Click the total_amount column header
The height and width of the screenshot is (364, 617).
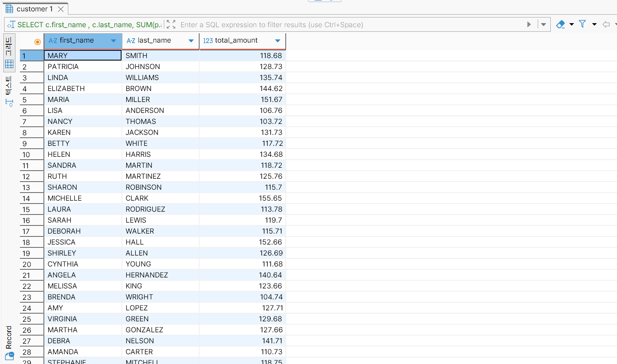[236, 41]
